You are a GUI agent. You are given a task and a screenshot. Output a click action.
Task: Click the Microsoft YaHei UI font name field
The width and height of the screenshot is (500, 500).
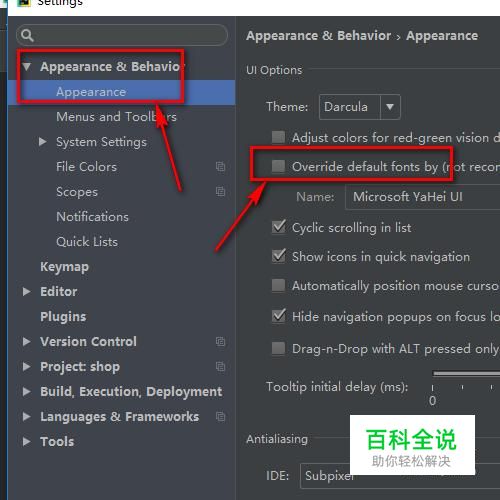click(x=422, y=197)
